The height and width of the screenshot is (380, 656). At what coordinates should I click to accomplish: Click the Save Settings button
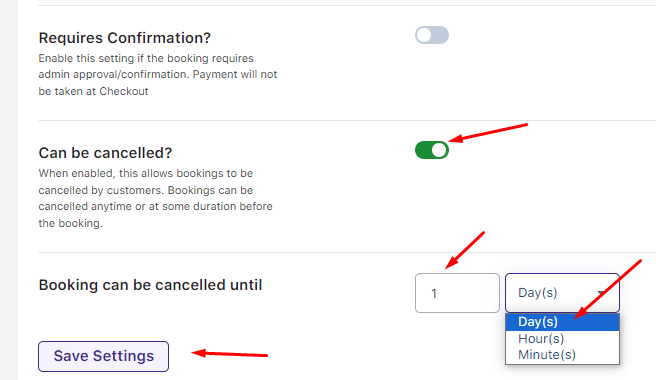click(103, 356)
